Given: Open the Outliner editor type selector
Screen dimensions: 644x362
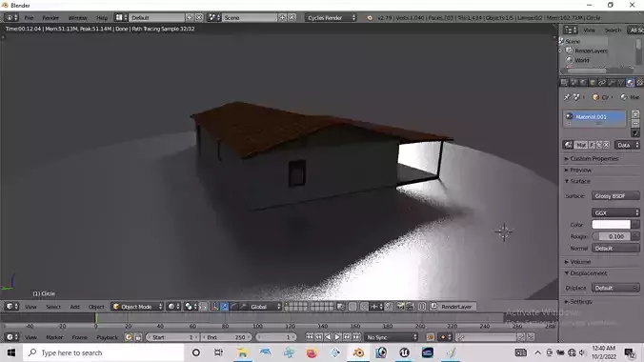Looking at the screenshot, I should tap(570, 30).
